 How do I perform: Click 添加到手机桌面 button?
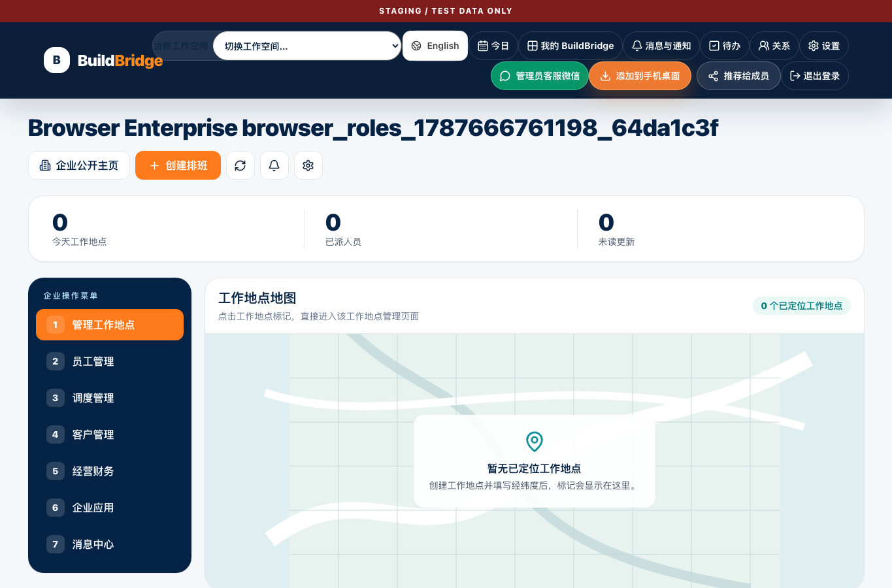640,76
